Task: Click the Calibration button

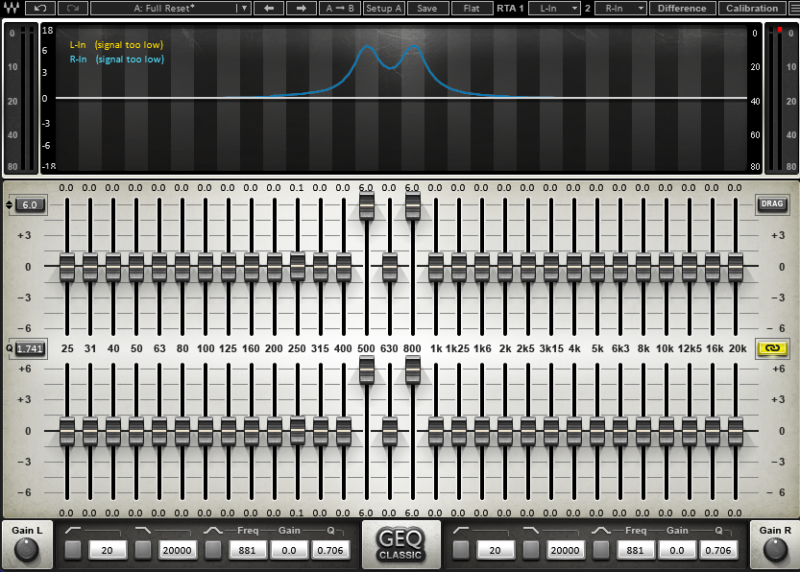Action: point(752,8)
